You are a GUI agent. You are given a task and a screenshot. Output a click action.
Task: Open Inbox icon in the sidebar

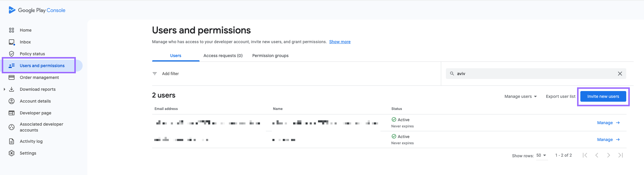(x=12, y=42)
